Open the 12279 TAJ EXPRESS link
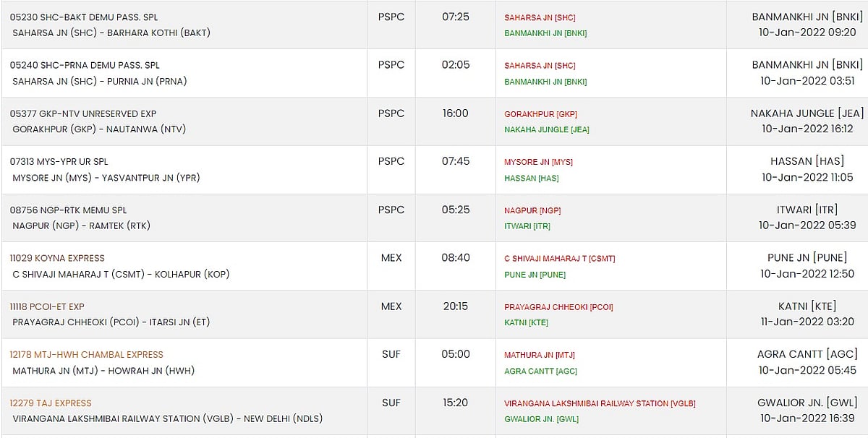 [x=51, y=403]
